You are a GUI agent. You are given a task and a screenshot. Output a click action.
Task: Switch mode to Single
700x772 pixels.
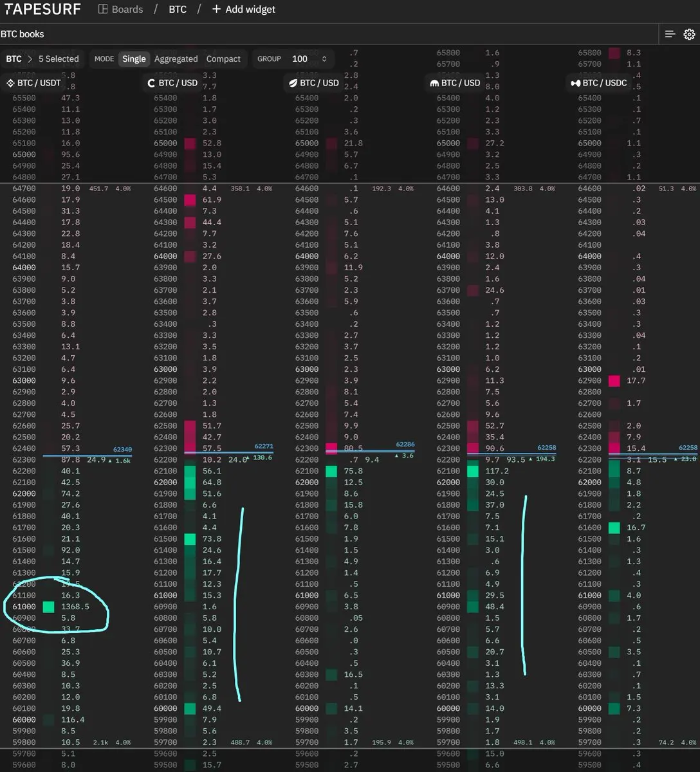coord(134,59)
